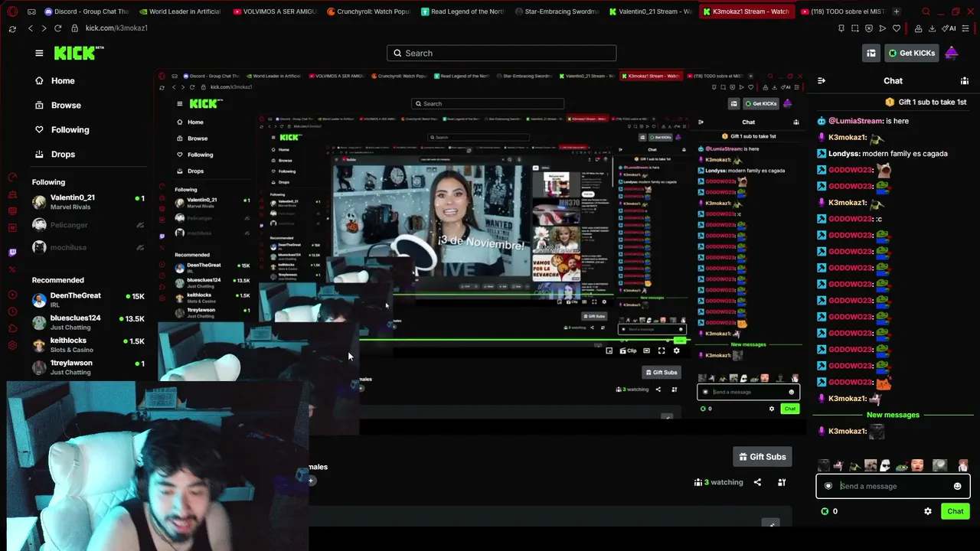This screenshot has height=551, width=980.
Task: Switch to the Read Legend of the North tab
Action: click(x=462, y=11)
